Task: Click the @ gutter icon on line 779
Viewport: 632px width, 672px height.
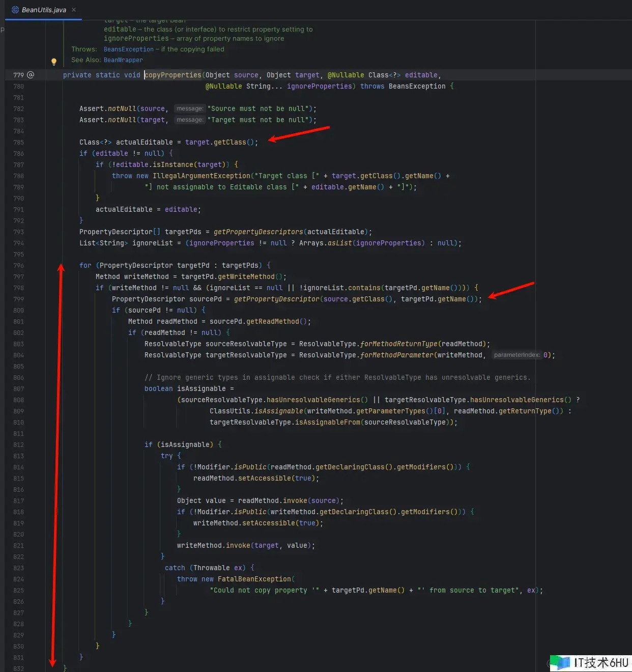Action: point(31,75)
